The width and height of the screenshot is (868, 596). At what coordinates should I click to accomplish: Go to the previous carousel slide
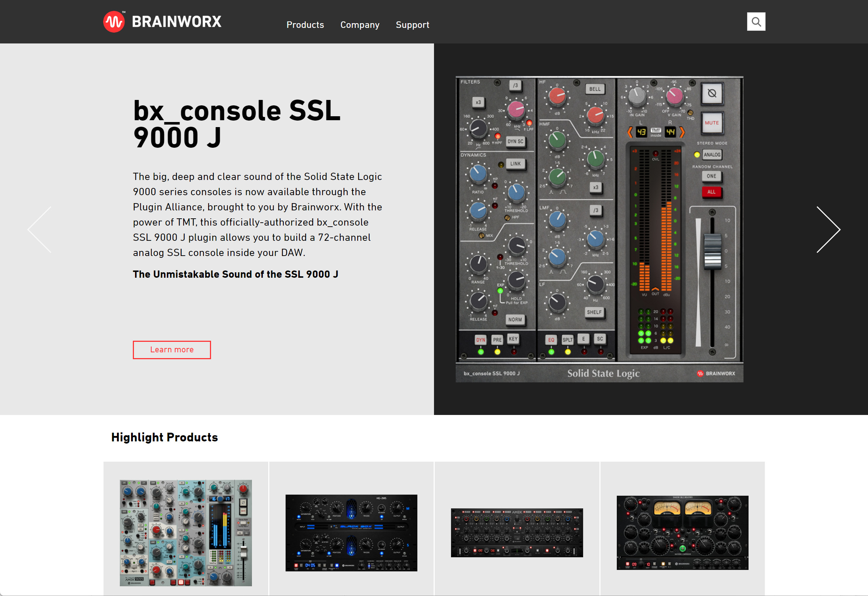[x=39, y=230]
